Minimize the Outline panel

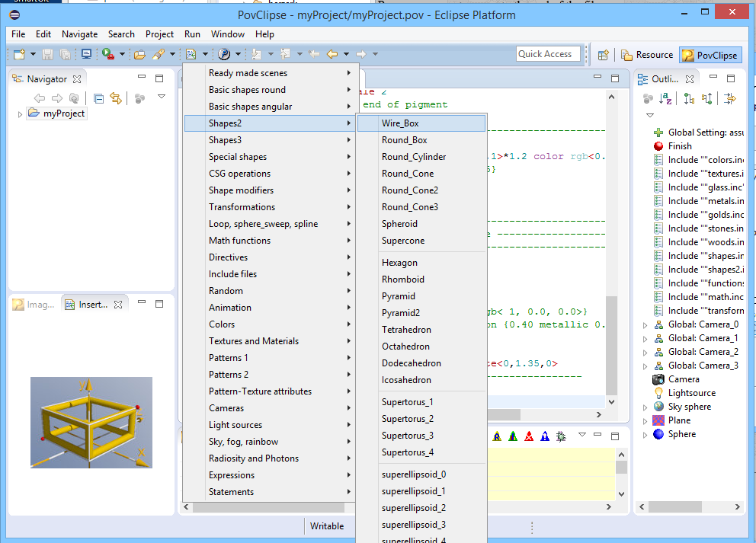[x=713, y=77]
